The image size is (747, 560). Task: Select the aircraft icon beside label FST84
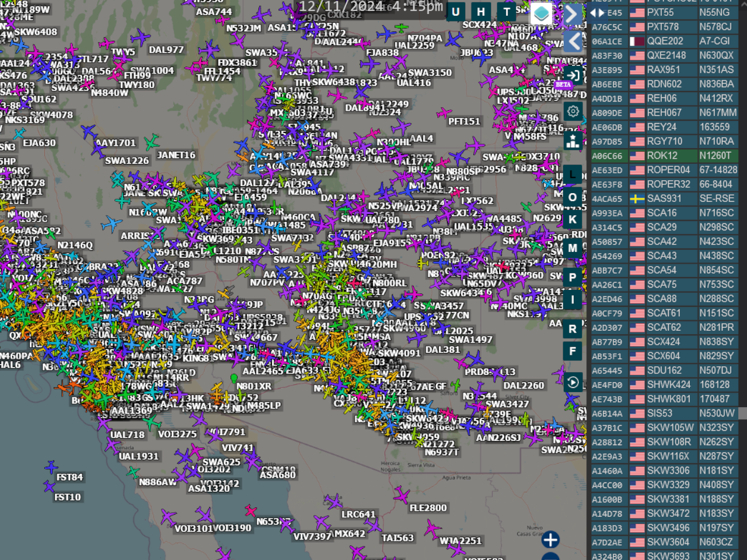tap(51, 467)
